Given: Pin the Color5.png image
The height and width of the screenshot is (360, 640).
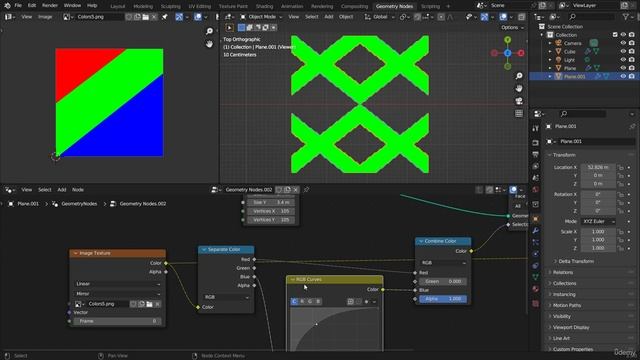Looking at the screenshot, I should coord(165,17).
